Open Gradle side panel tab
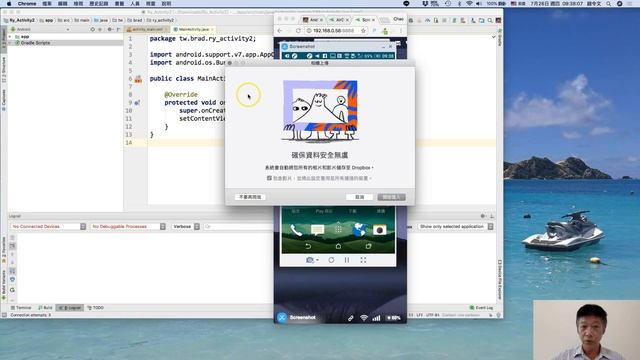The width and height of the screenshot is (640, 360). tap(500, 39)
